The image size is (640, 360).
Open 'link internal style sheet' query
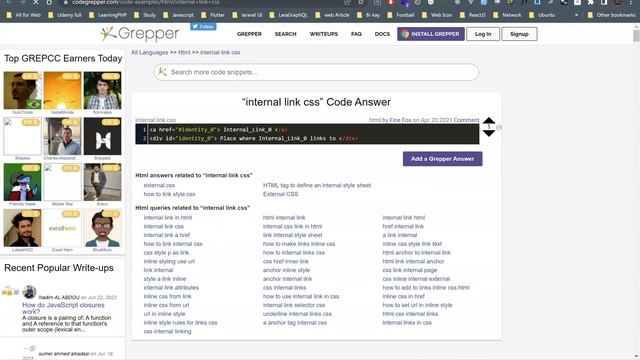tap(293, 235)
